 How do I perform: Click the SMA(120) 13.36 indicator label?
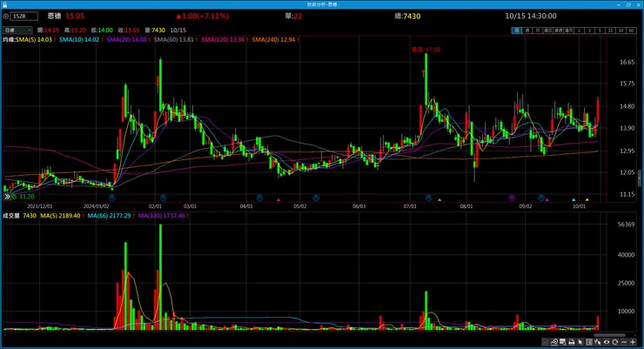point(225,39)
